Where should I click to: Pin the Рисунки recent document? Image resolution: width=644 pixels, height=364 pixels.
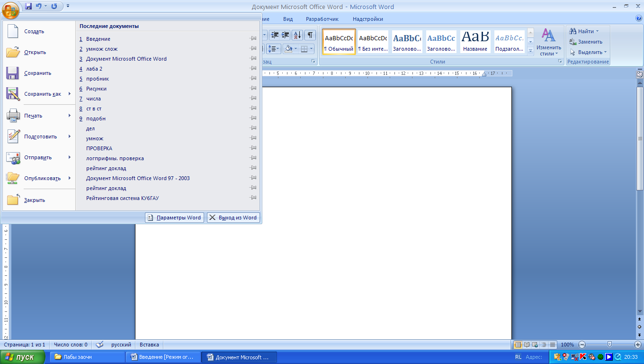253,89
